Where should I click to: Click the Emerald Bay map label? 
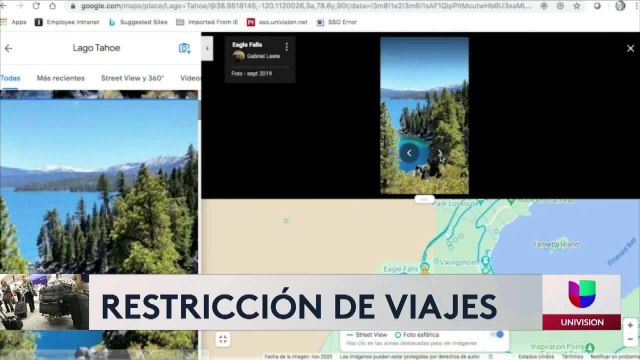click(x=622, y=251)
